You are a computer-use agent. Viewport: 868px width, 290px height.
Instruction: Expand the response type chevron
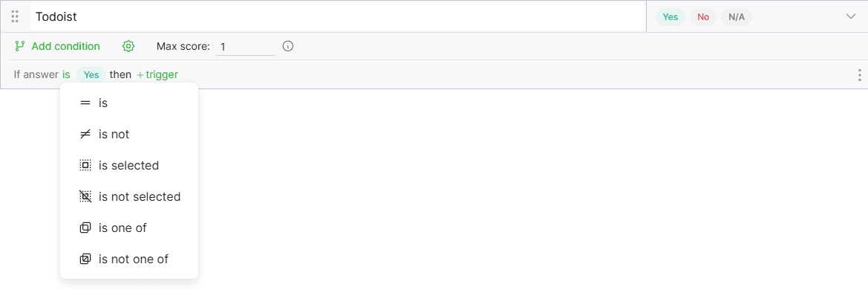(851, 16)
